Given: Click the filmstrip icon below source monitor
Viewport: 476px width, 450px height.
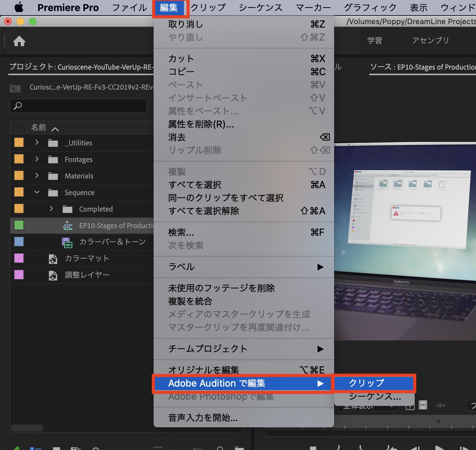Looking at the screenshot, I should pyautogui.click(x=423, y=405).
